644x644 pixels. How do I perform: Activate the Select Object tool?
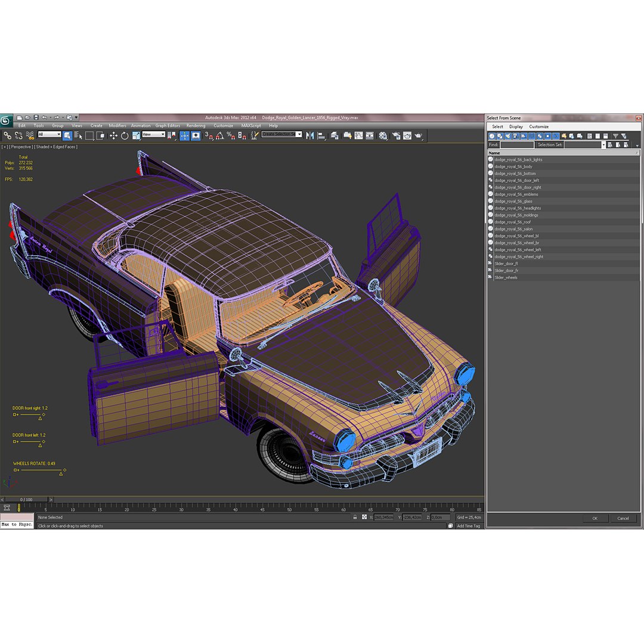pos(67,135)
